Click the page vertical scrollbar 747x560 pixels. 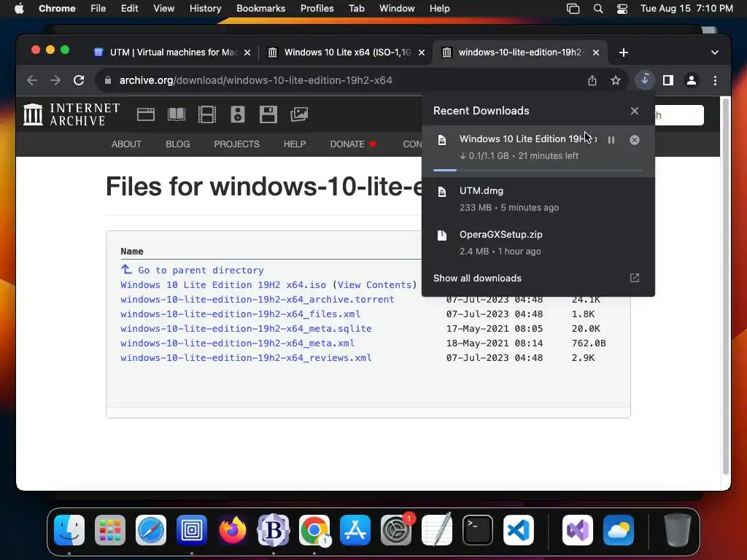(726, 286)
